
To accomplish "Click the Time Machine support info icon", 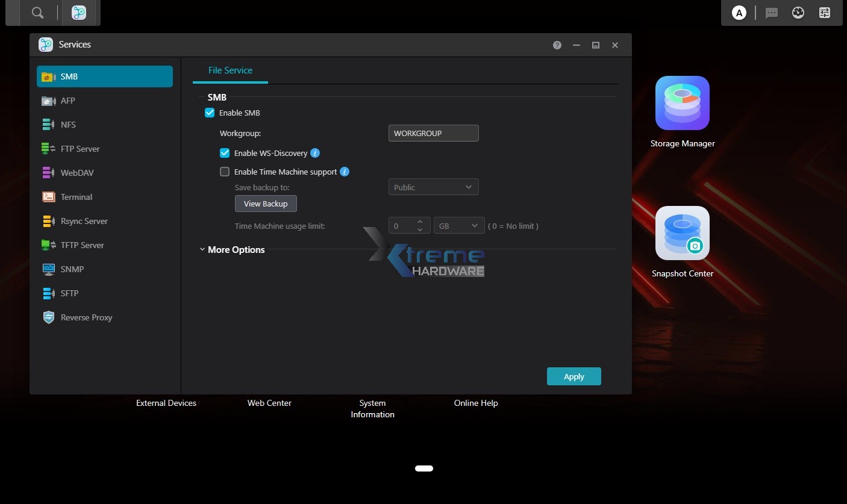I will [345, 172].
